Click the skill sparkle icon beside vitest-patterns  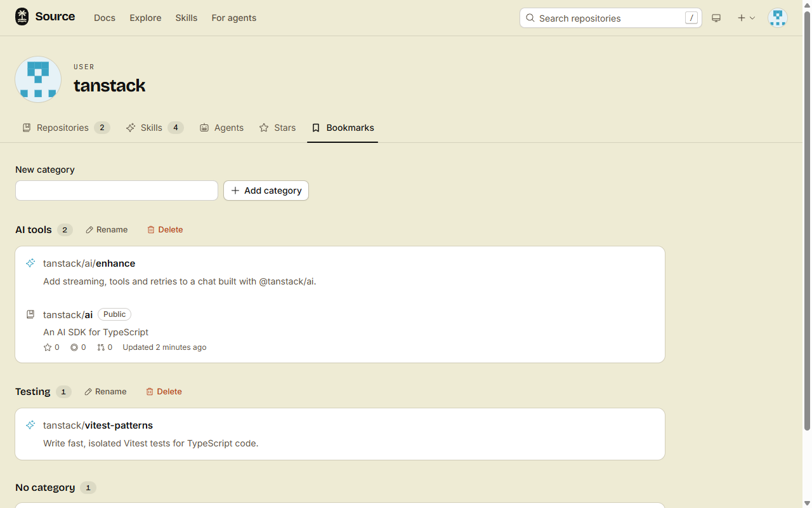[x=30, y=425]
